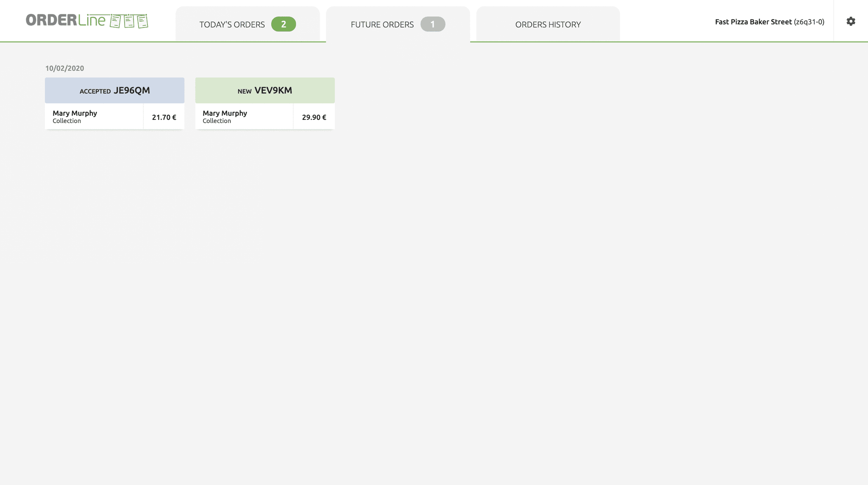Click the middle clipboard icon in the logo
The width and height of the screenshot is (868, 485).
tap(128, 21)
